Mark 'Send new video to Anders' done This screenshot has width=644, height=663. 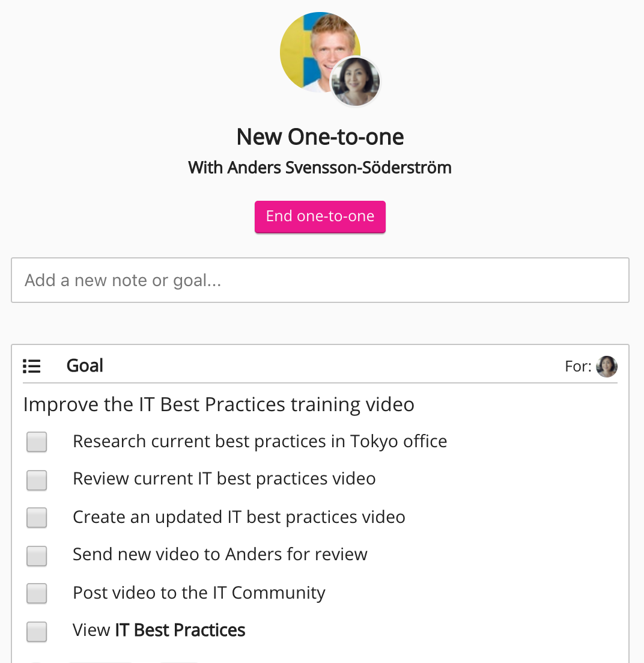(x=37, y=555)
